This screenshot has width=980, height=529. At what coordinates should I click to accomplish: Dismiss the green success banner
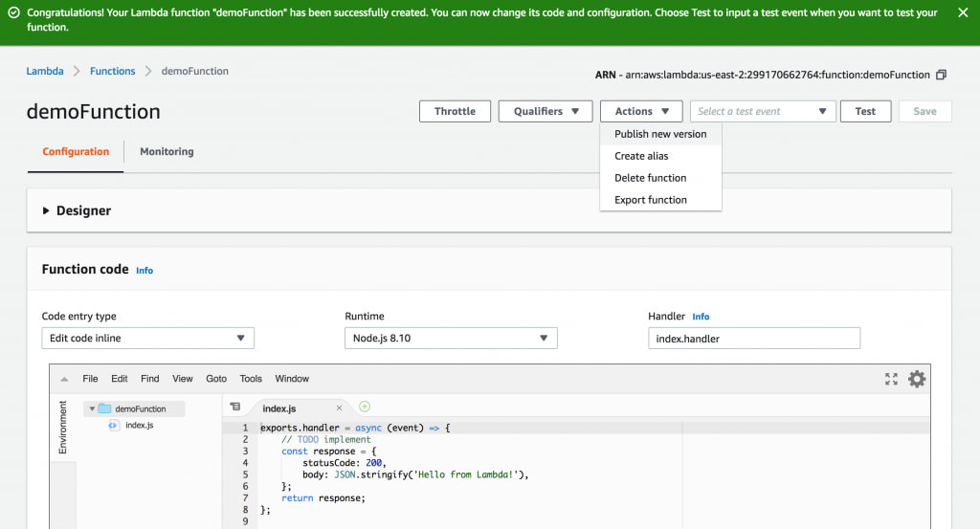click(963, 12)
